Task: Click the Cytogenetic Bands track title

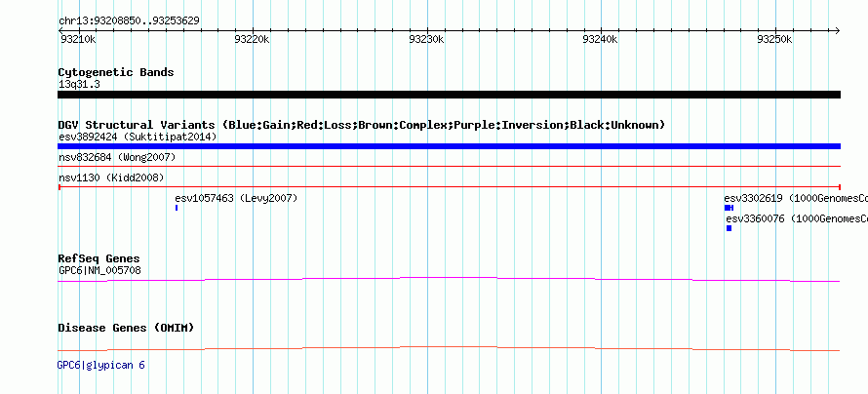Action: 116,72
